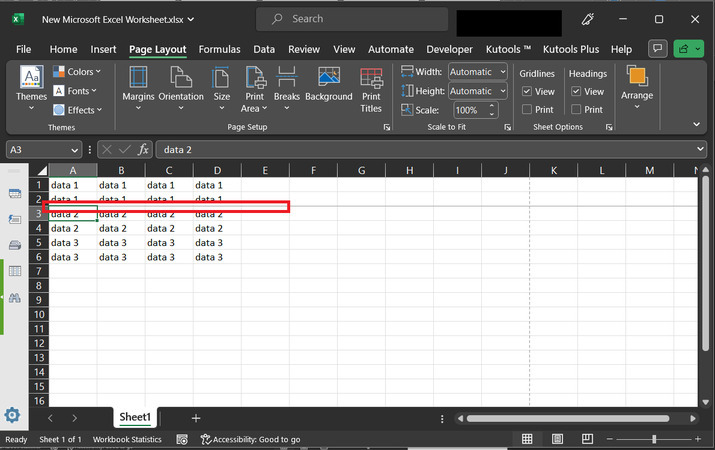Click the Background image icon
715x450 pixels.
(329, 85)
